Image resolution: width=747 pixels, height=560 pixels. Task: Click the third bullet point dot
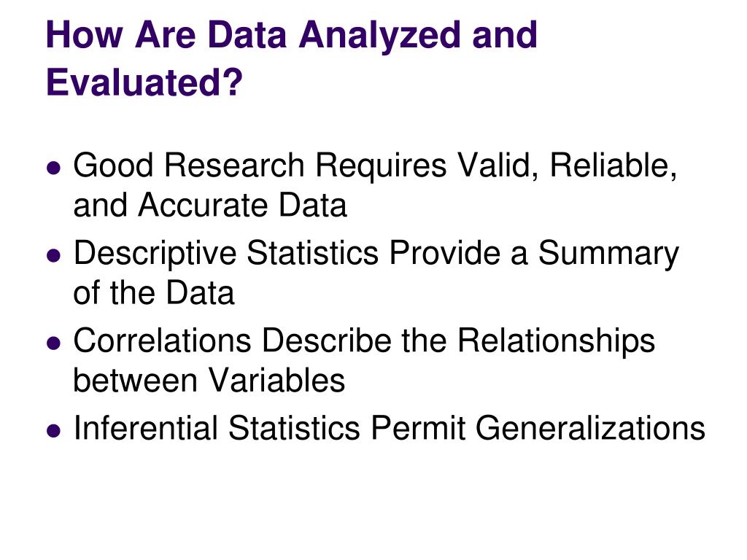(x=54, y=343)
